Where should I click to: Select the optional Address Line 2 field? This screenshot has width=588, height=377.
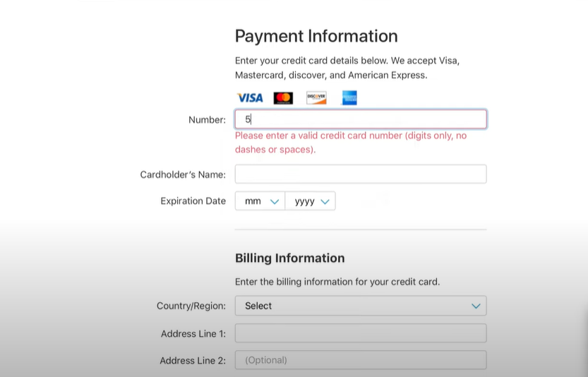point(361,360)
